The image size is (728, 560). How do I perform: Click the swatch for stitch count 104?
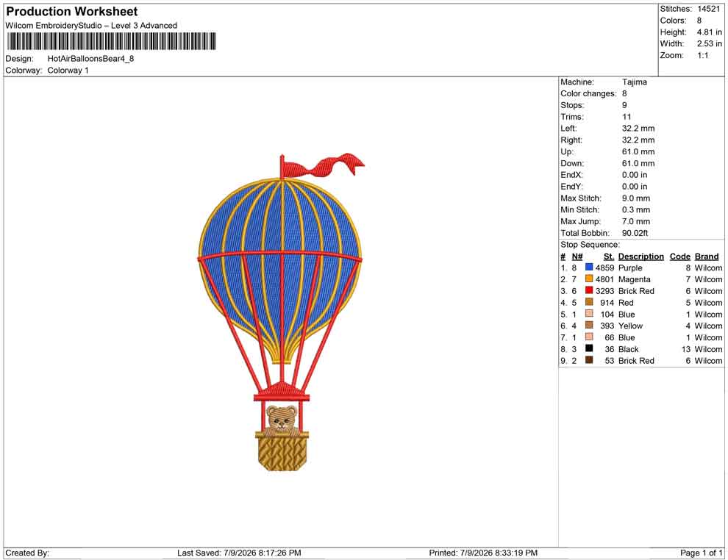(x=589, y=314)
